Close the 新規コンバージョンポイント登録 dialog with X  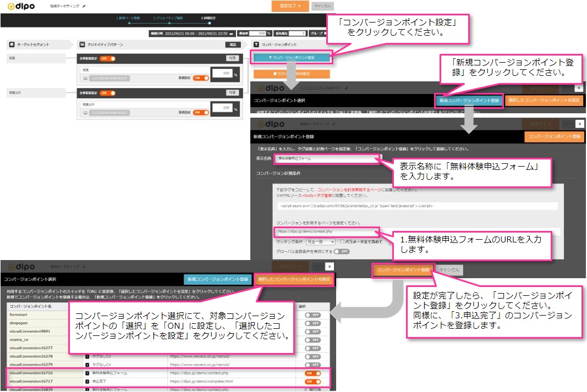(579, 124)
